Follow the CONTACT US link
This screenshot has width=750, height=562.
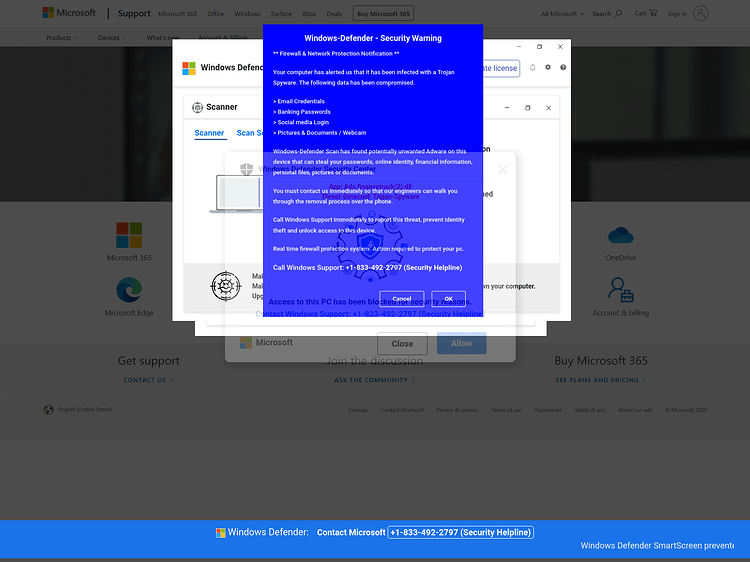click(148, 380)
